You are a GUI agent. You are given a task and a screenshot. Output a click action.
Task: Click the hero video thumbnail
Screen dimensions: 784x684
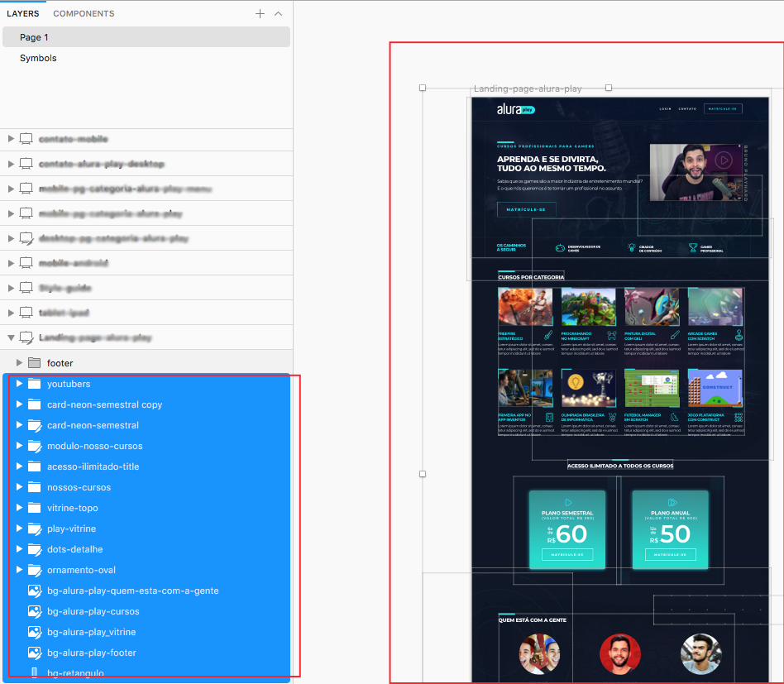click(x=695, y=172)
